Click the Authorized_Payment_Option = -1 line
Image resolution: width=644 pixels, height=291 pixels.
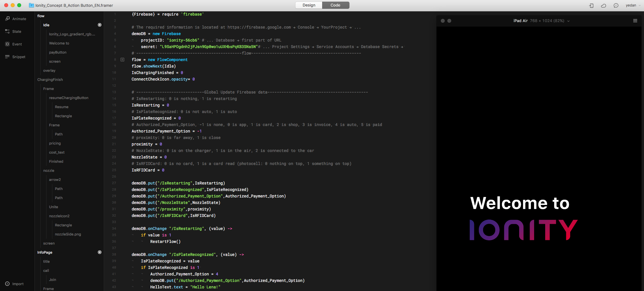[167, 131]
